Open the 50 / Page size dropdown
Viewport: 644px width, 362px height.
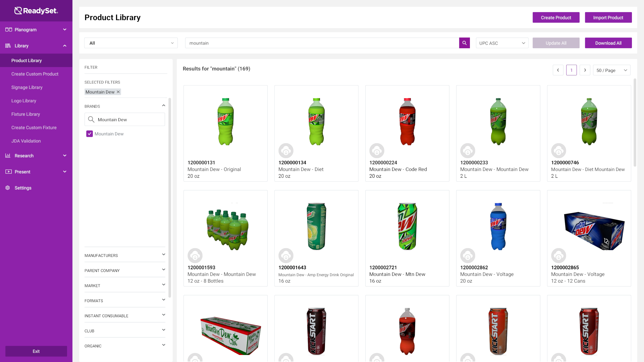coord(612,70)
